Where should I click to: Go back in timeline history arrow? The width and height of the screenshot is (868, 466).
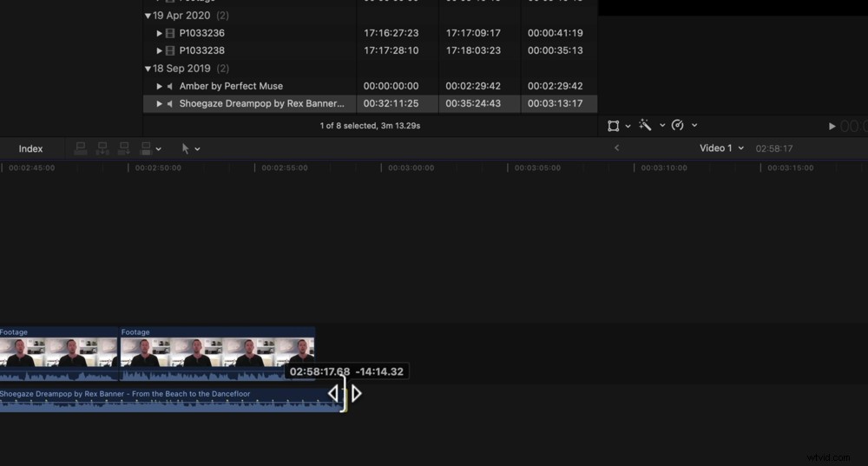click(x=616, y=148)
